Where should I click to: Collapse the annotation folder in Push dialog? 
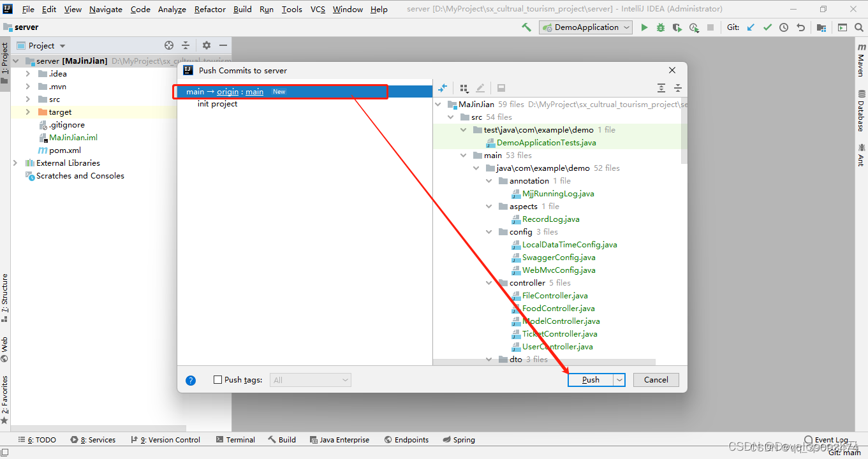point(489,181)
